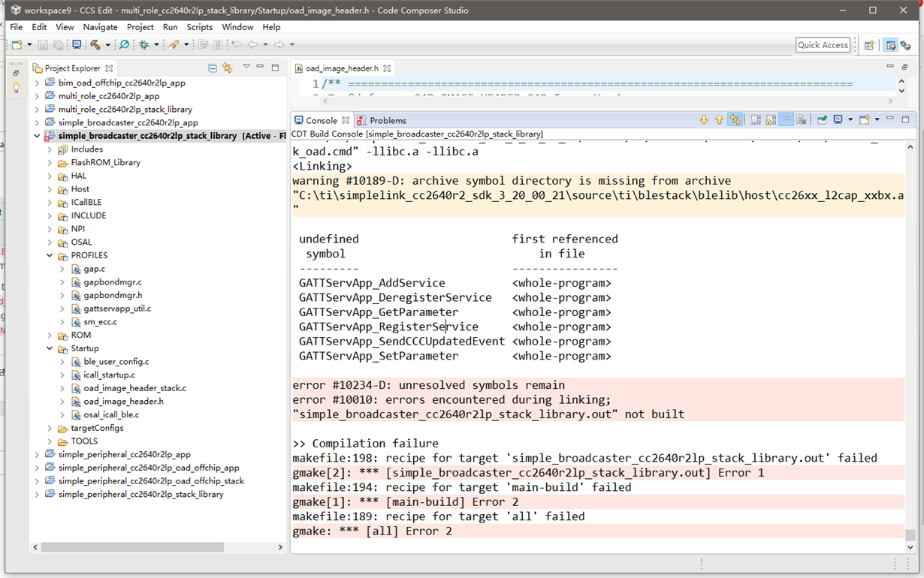Click the hammer Build icon
924x578 pixels.
95,45
